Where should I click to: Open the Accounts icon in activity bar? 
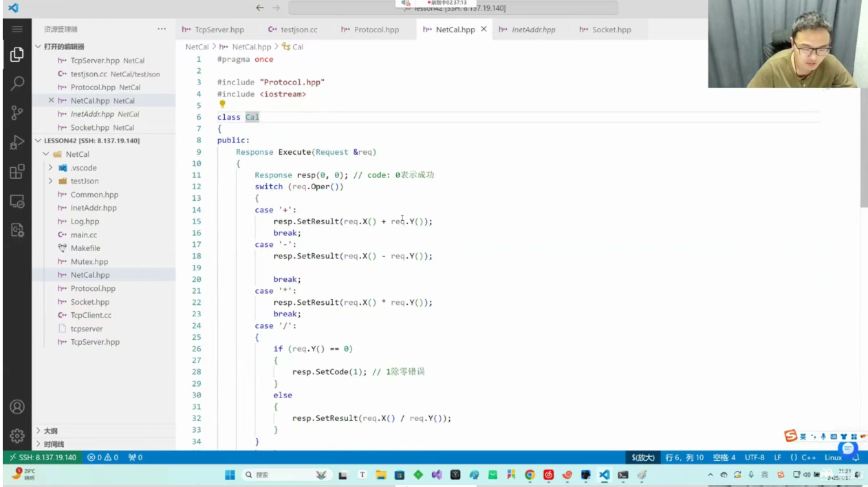point(17,407)
